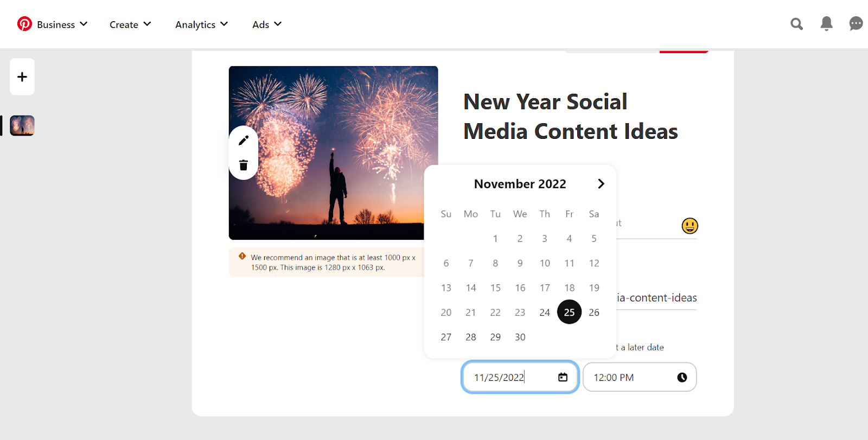Select date 24 in calendar
Image resolution: width=868 pixels, height=440 pixels.
pyautogui.click(x=545, y=313)
